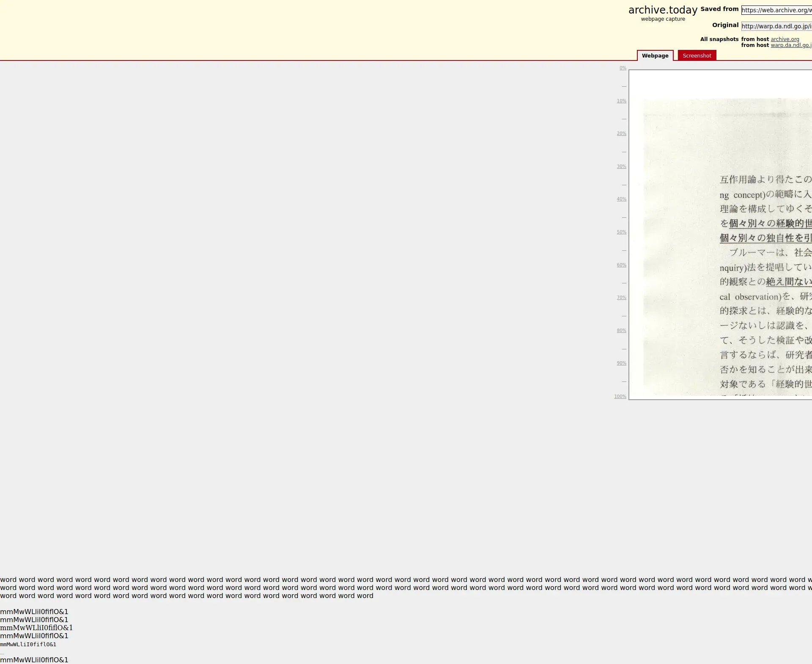Jump to the 80% page marker

(621, 331)
